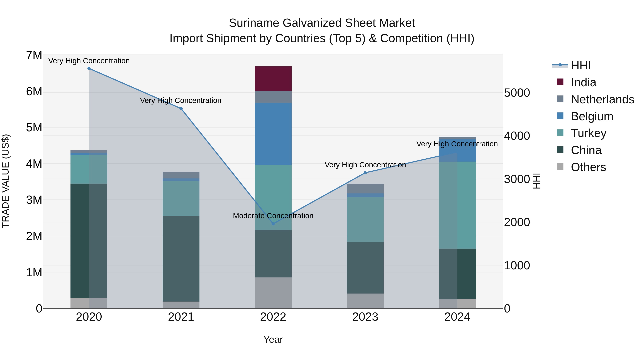This screenshot has height=362, width=644.
Task: Click the TRADE VALUE (US$) axis title
Action: click(x=6, y=181)
